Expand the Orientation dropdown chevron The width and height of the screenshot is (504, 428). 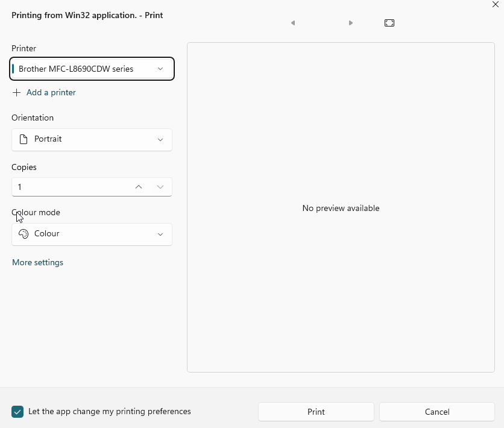point(160,140)
